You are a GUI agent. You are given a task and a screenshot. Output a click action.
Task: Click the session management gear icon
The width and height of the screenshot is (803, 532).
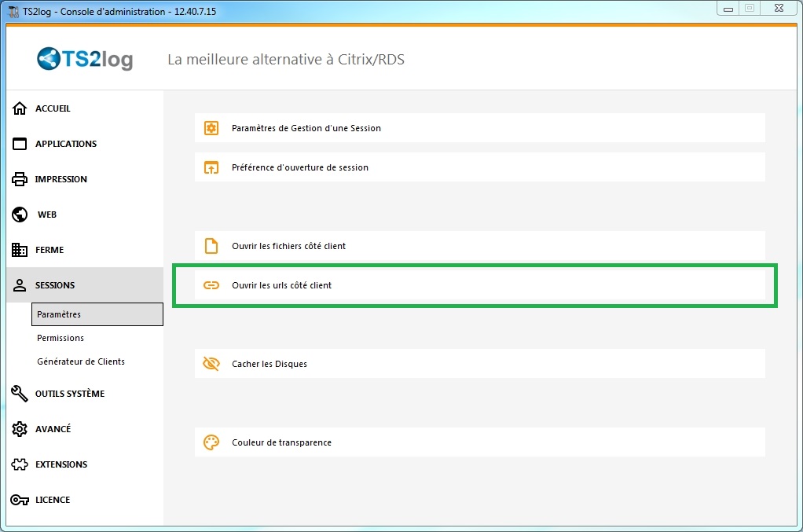click(x=211, y=128)
